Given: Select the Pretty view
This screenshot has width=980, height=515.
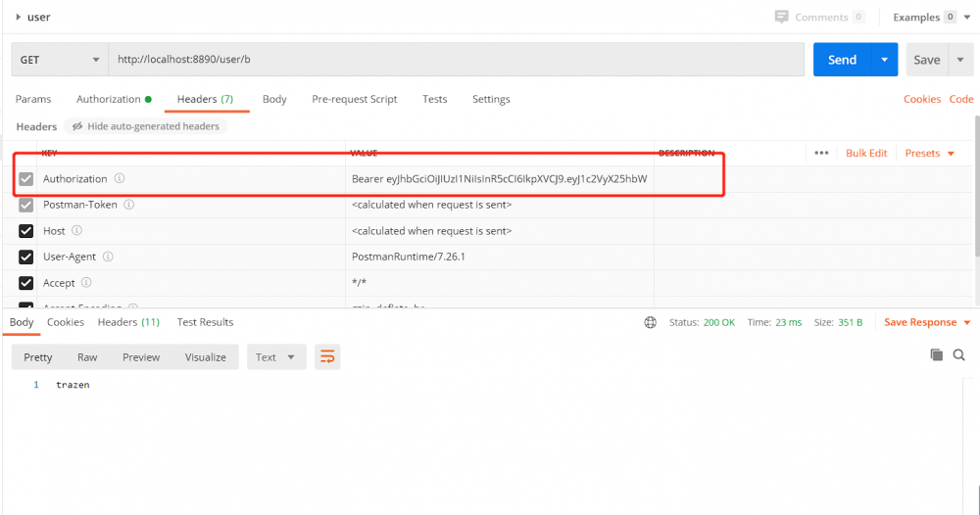Looking at the screenshot, I should click(x=38, y=357).
